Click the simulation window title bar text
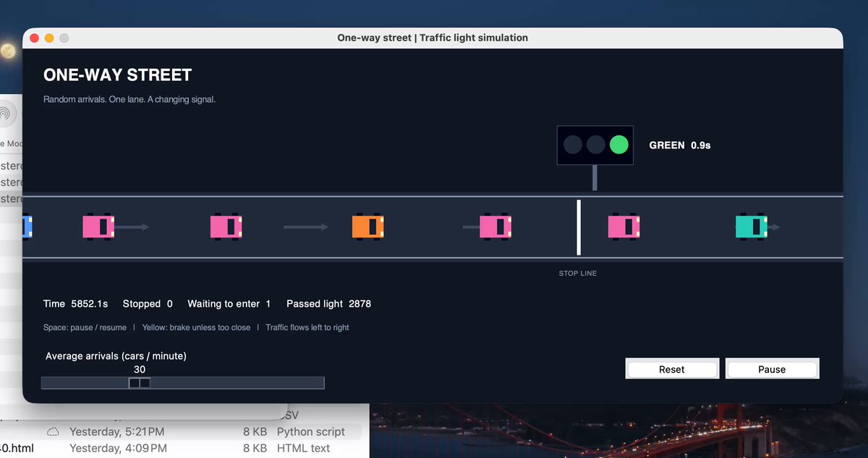This screenshot has height=458, width=868. 433,38
